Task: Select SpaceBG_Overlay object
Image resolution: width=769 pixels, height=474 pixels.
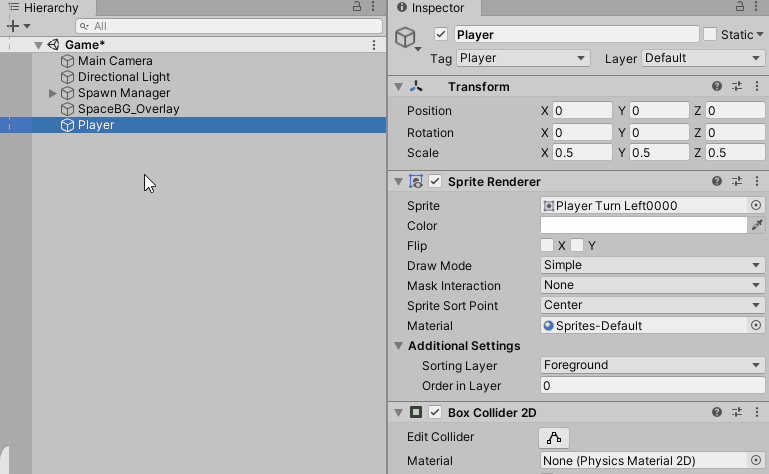Action: pyautogui.click(x=128, y=109)
